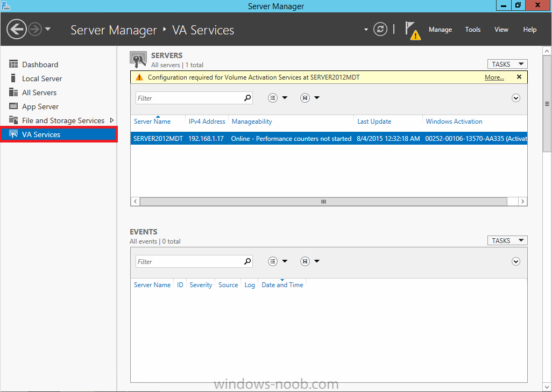Select VA Services in the sidebar
Screen dimensions: 552x392
(59, 134)
